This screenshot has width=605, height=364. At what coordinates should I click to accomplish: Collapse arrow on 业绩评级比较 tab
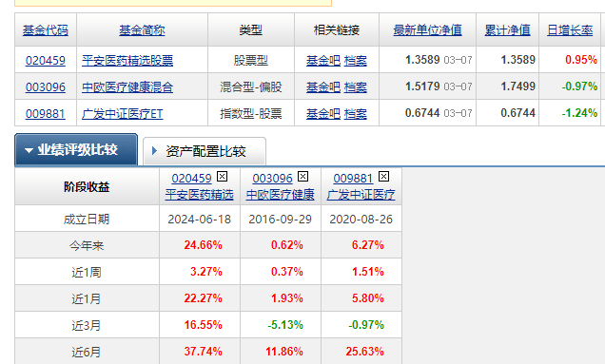click(29, 150)
